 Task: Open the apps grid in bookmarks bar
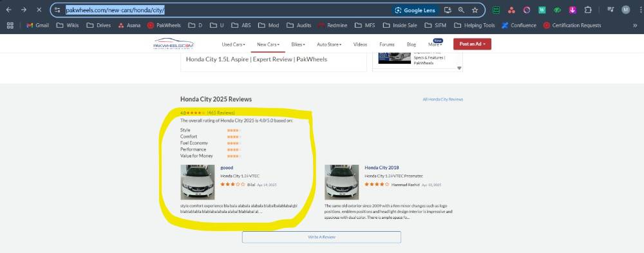click(x=10, y=25)
